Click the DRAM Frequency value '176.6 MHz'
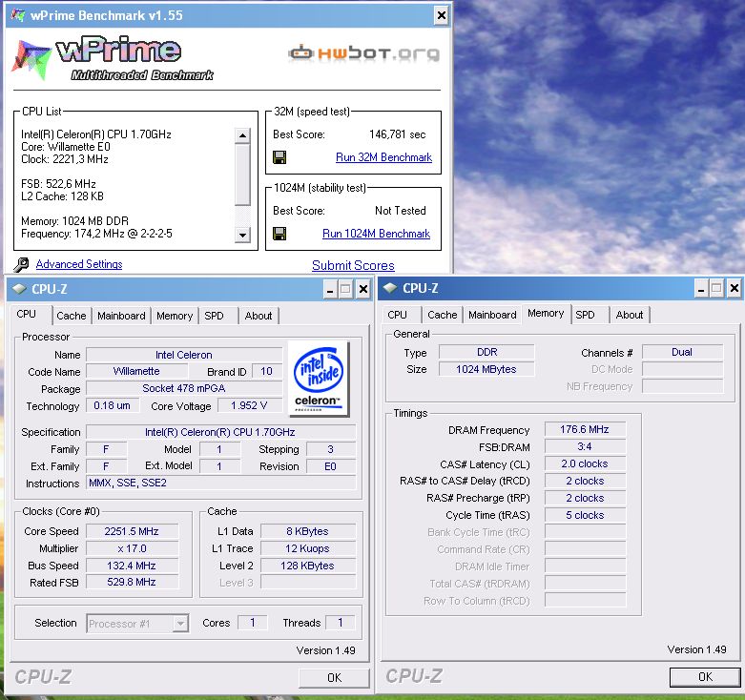 (585, 429)
